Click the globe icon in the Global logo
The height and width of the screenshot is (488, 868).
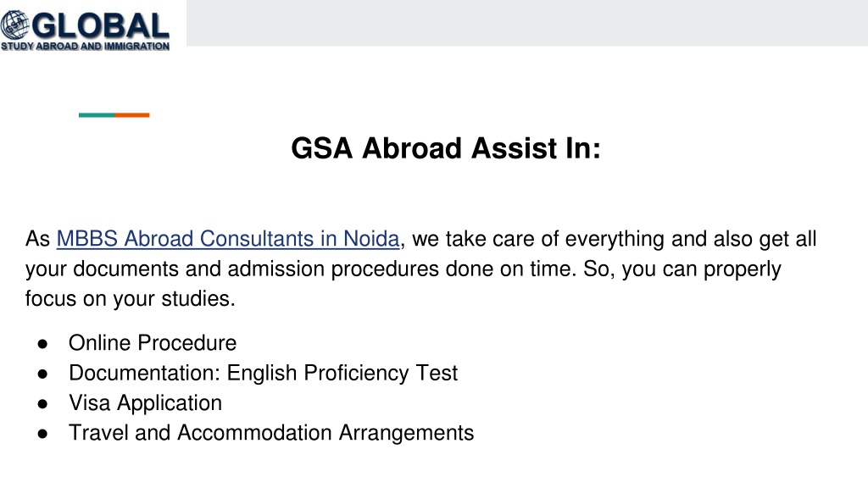15,25
